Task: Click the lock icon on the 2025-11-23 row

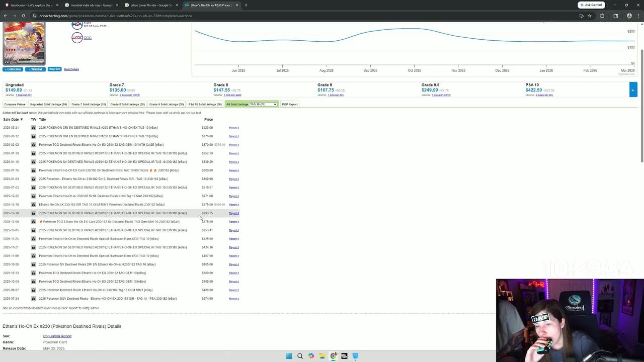Action: 33,239
